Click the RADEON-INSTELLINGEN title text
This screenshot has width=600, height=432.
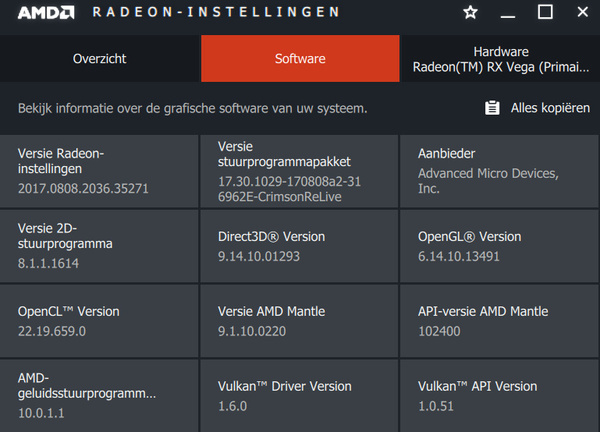[x=216, y=12]
